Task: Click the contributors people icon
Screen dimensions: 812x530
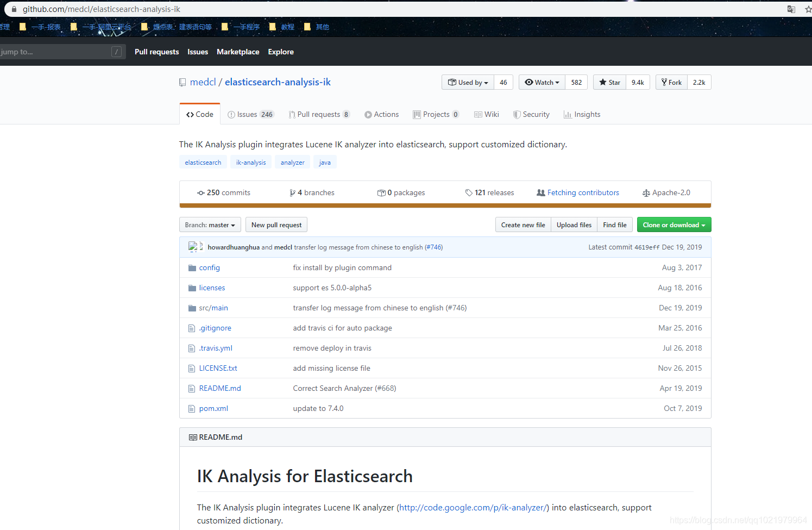Action: (541, 193)
